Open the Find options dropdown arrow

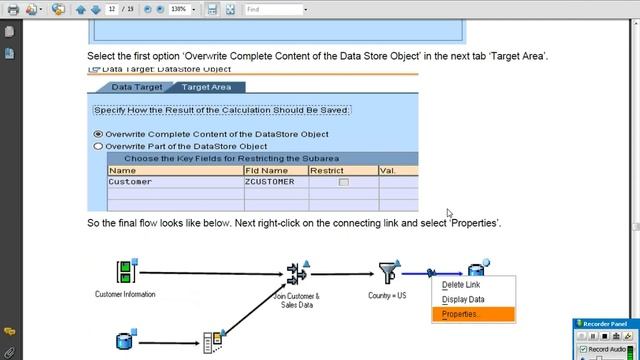tap(306, 9)
